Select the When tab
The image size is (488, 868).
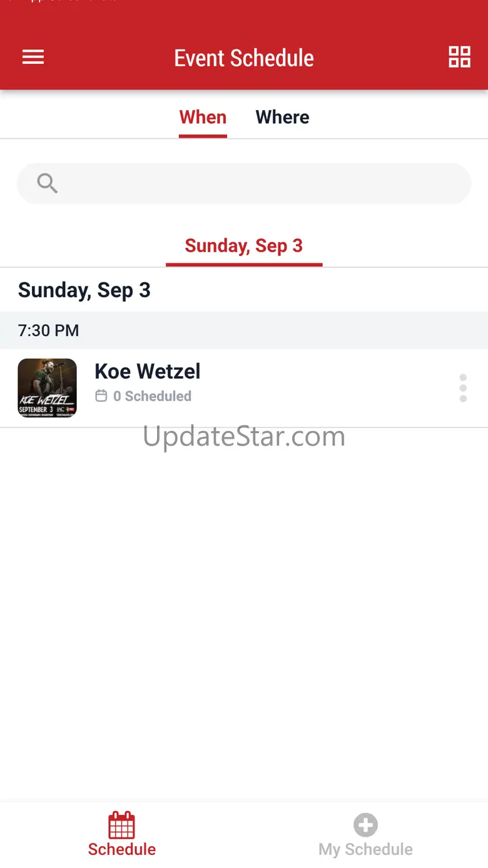click(x=203, y=118)
